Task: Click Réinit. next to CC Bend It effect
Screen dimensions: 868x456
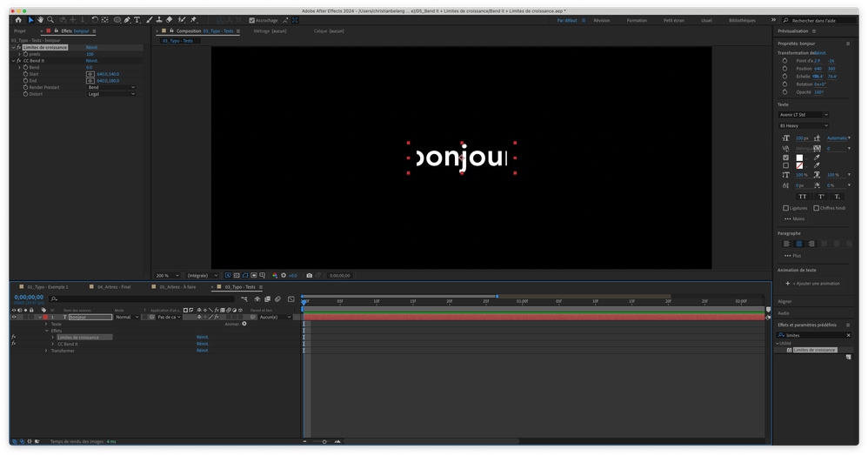Action: [x=92, y=61]
